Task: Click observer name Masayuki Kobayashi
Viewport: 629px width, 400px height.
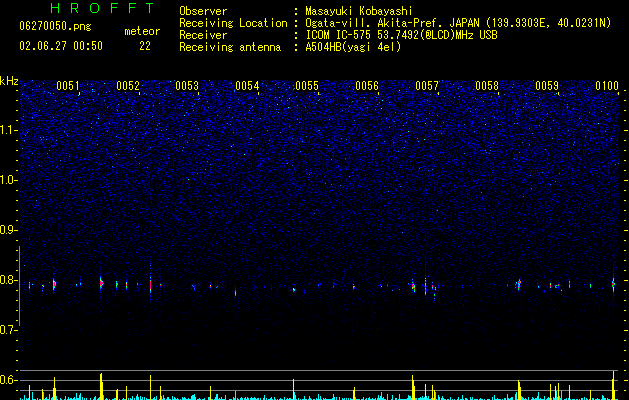Action: point(359,11)
